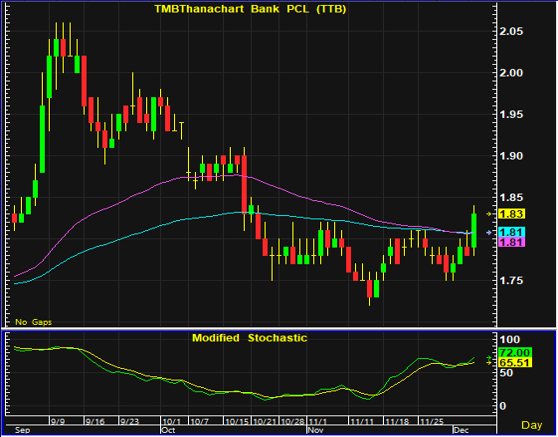Click the green 72.00 stochastic value label
The image size is (558, 437).
pyautogui.click(x=515, y=353)
